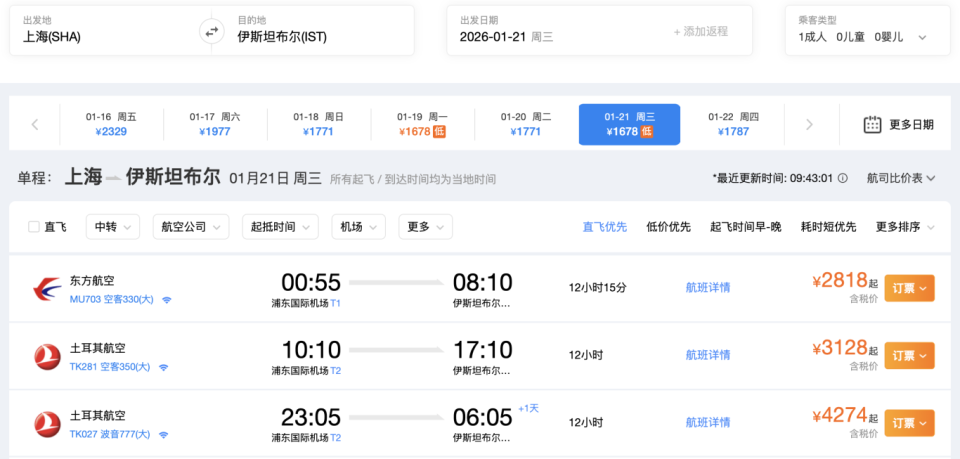
Task: Click TK027 波音777(大) flight number text
Action: [110, 435]
